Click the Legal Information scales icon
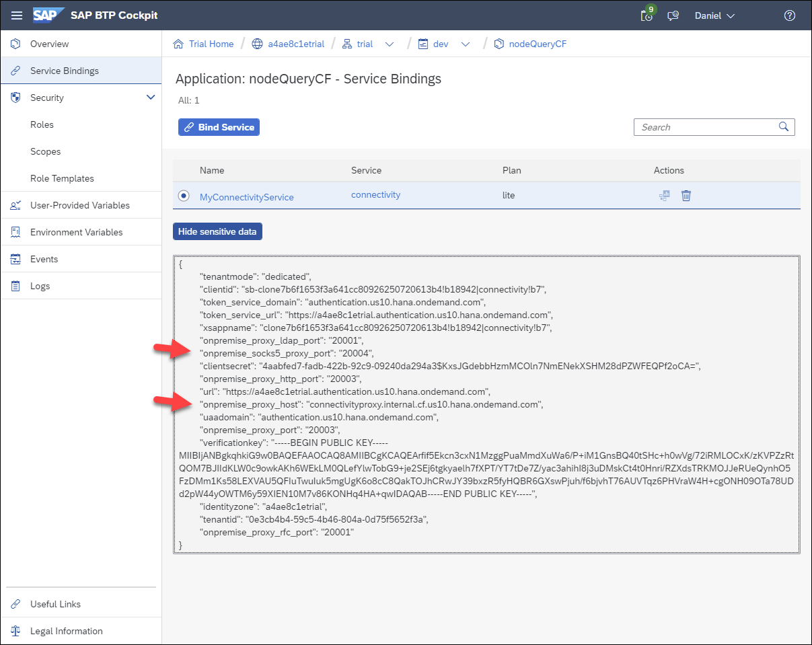The image size is (812, 645). tap(15, 631)
